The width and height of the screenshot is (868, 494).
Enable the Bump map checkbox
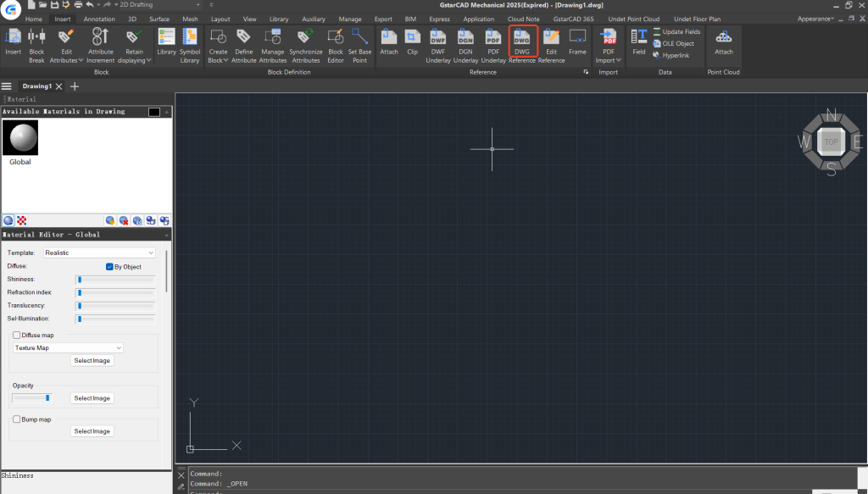tap(17, 419)
